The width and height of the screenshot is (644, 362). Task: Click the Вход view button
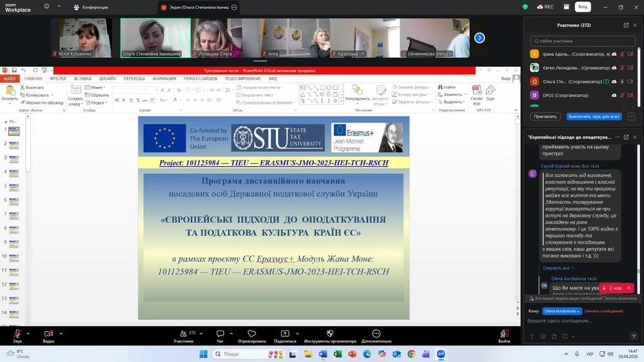click(x=583, y=7)
